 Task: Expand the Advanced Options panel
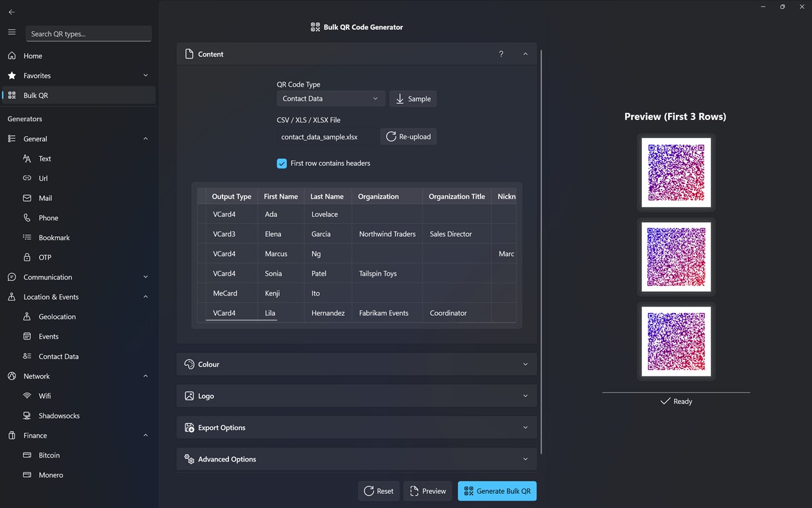coord(357,459)
